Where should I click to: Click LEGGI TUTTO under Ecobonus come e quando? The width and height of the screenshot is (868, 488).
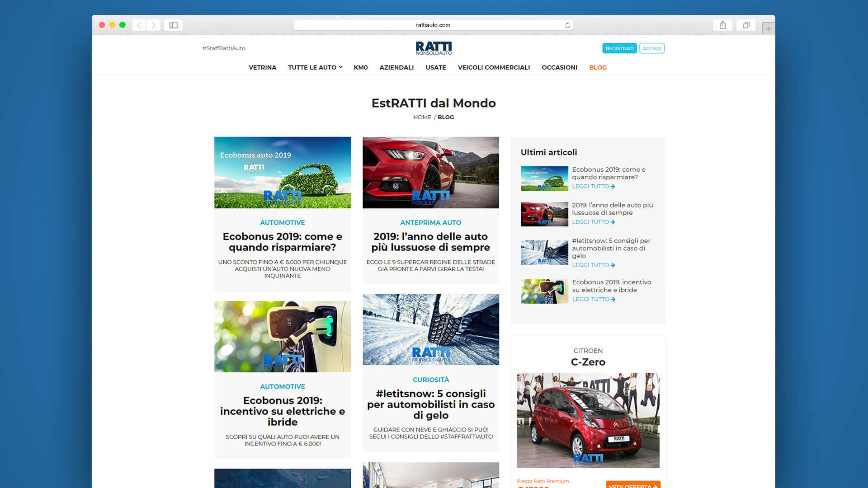click(x=593, y=186)
